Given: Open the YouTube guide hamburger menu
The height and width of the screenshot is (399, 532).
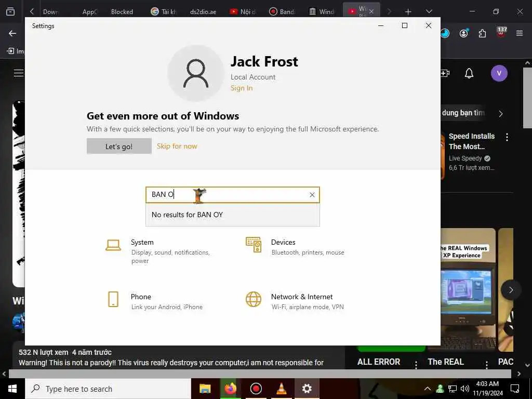Looking at the screenshot, I should tap(18, 73).
